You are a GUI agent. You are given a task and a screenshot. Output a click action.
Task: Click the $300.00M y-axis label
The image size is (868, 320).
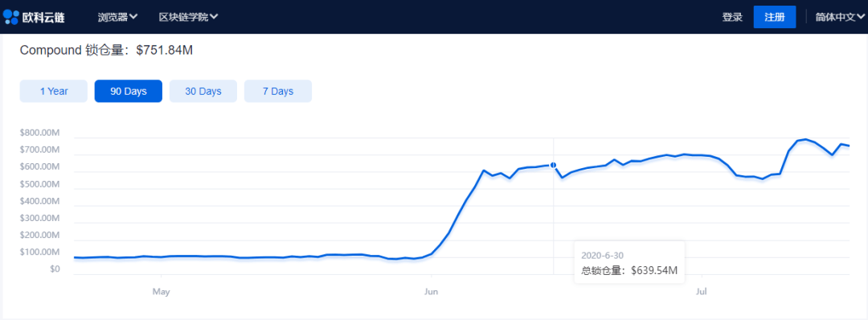click(39, 219)
